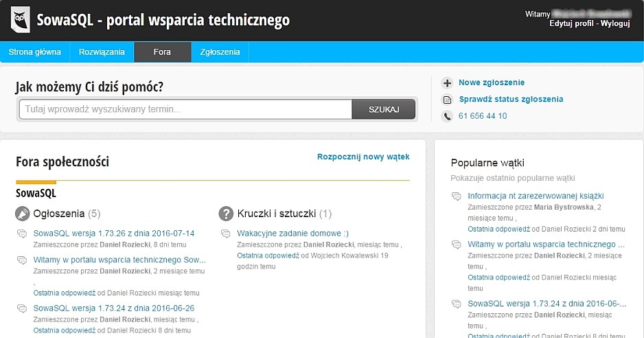This screenshot has width=644, height=338.
Task: Switch to the Rozwiązania tab
Action: (102, 52)
